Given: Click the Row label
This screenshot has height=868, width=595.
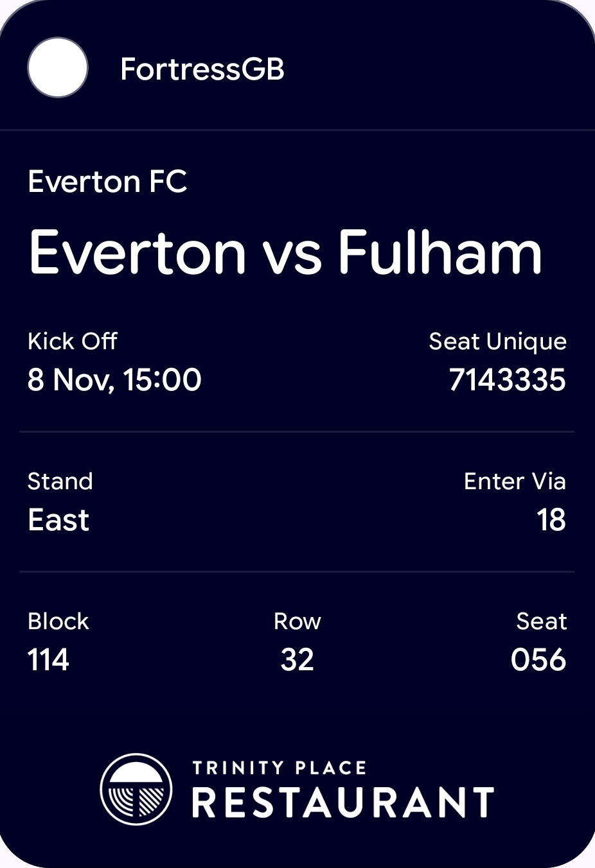Looking at the screenshot, I should pyautogui.click(x=297, y=621).
